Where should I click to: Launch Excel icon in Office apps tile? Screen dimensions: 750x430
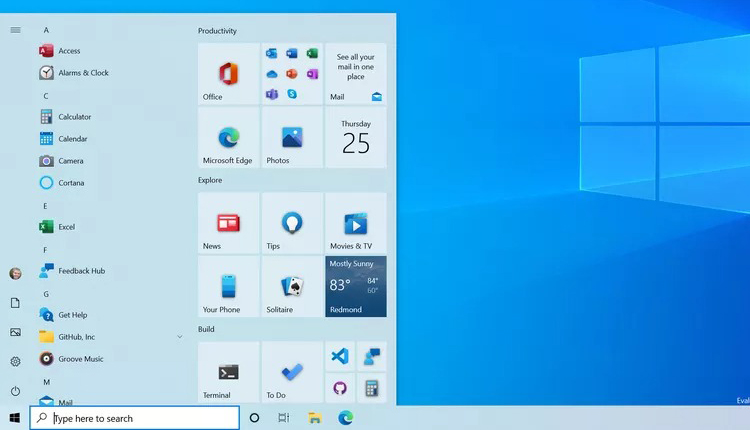(x=312, y=53)
